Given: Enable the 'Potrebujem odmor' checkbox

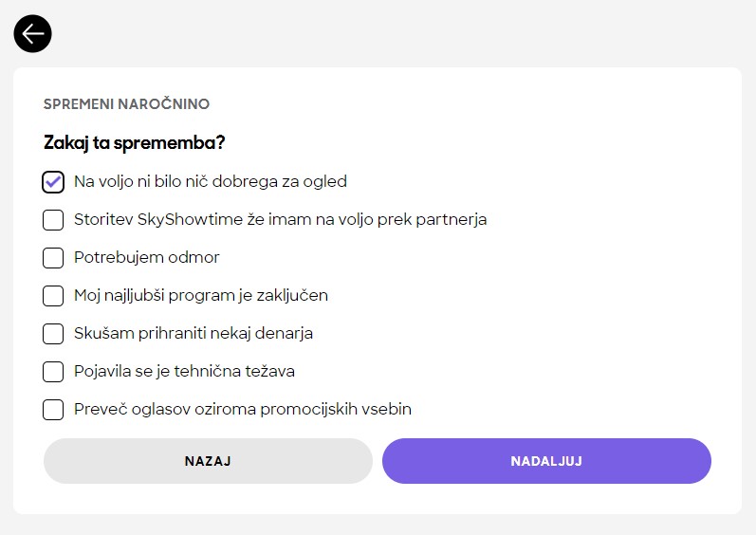Looking at the screenshot, I should 53,257.
